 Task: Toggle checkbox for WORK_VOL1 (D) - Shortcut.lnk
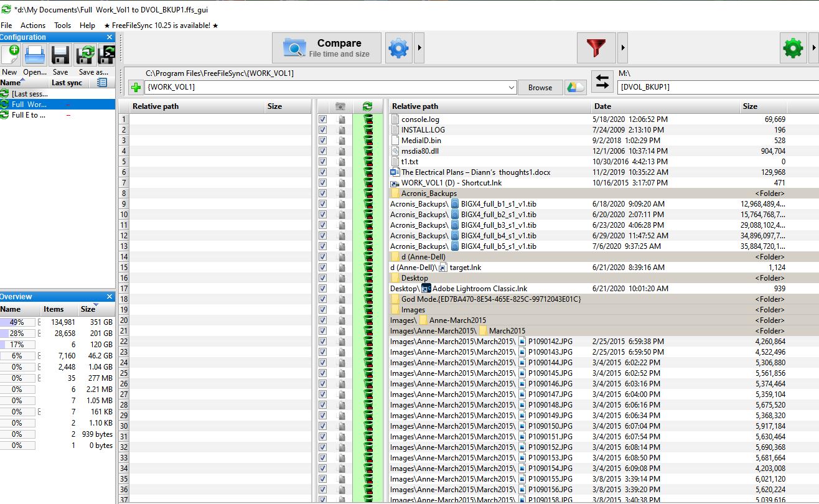[x=322, y=183]
